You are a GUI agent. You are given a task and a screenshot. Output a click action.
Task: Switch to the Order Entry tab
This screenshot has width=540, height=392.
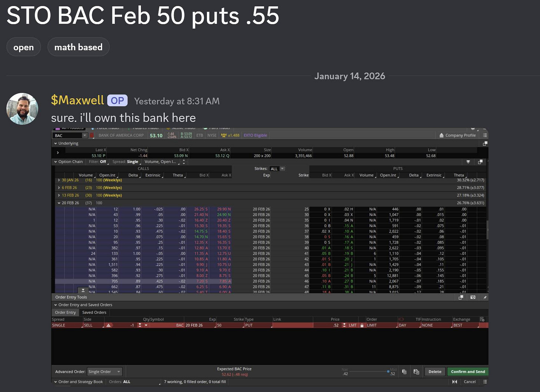pyautogui.click(x=65, y=312)
